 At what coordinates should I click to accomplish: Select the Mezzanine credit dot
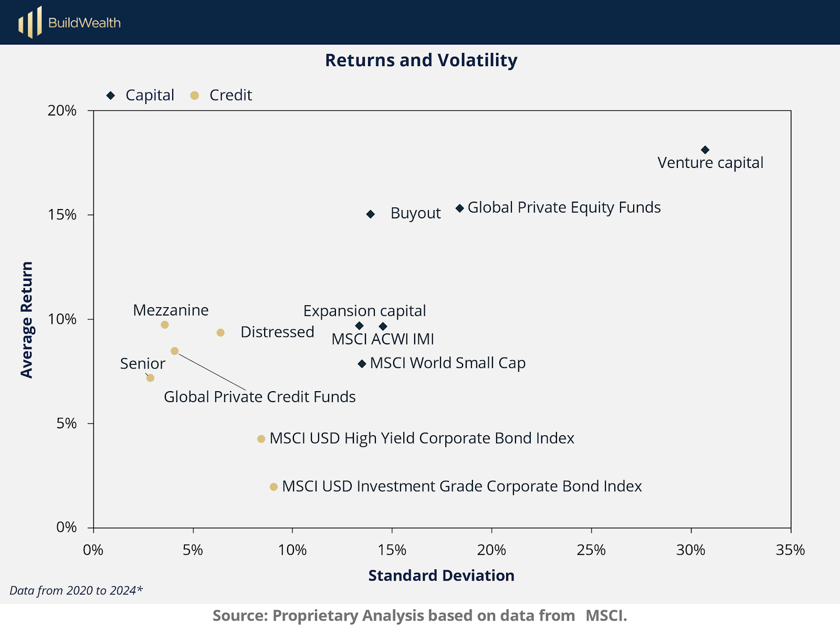point(165,325)
